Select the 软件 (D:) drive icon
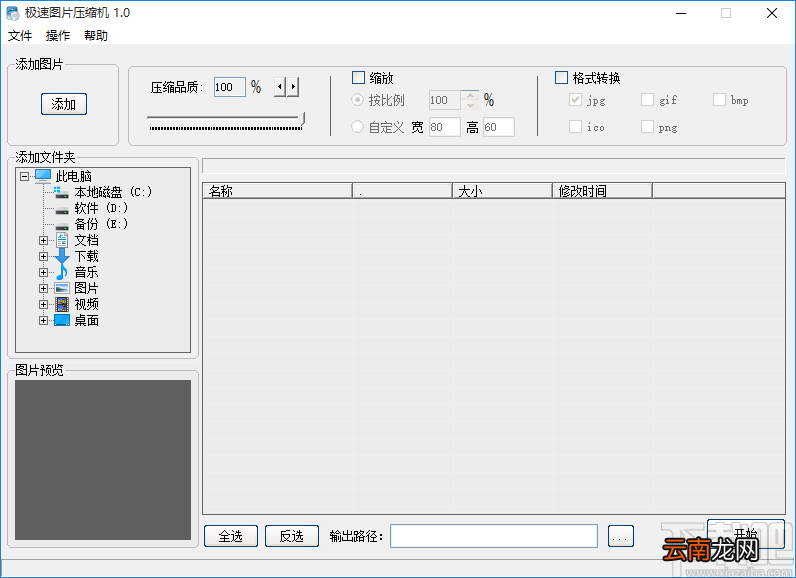The height and width of the screenshot is (578, 796). point(61,209)
